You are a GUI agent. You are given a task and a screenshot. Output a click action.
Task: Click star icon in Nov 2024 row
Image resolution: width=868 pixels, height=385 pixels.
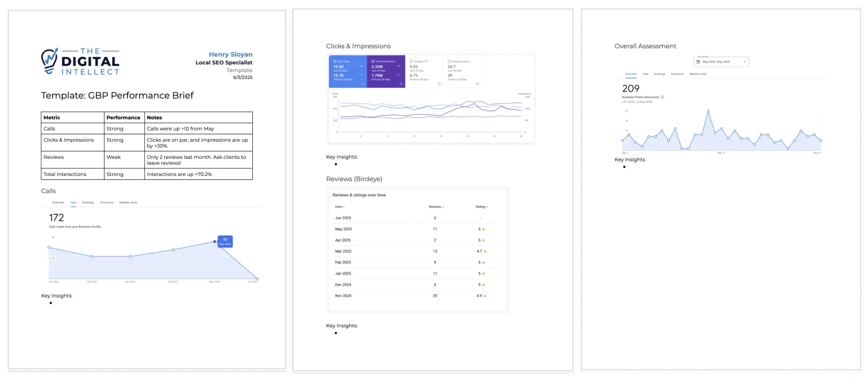click(485, 296)
